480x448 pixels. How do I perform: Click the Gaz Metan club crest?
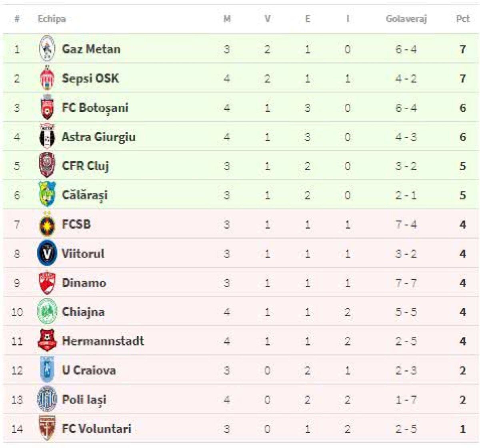tap(47, 49)
